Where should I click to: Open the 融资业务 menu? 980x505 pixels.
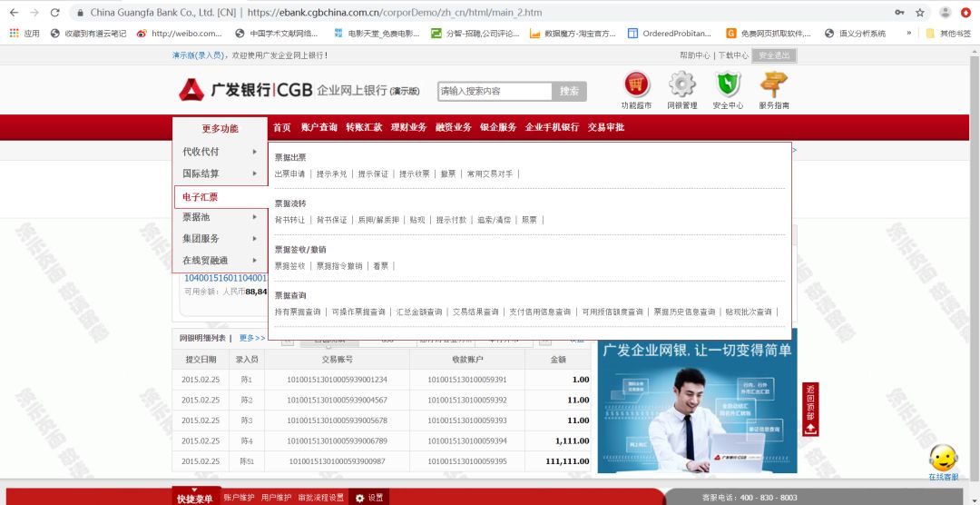coord(454,127)
